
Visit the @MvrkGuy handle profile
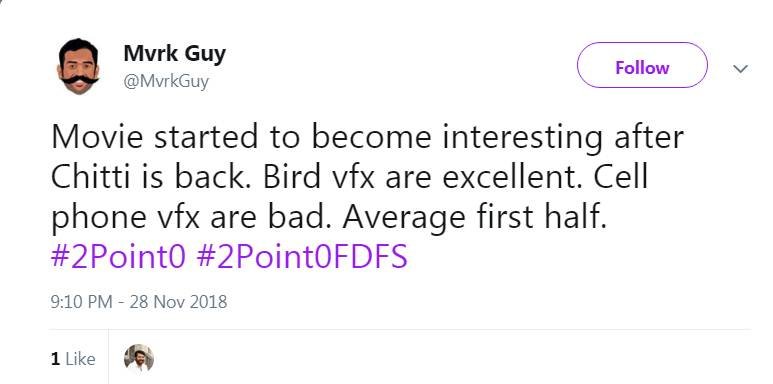(166, 81)
